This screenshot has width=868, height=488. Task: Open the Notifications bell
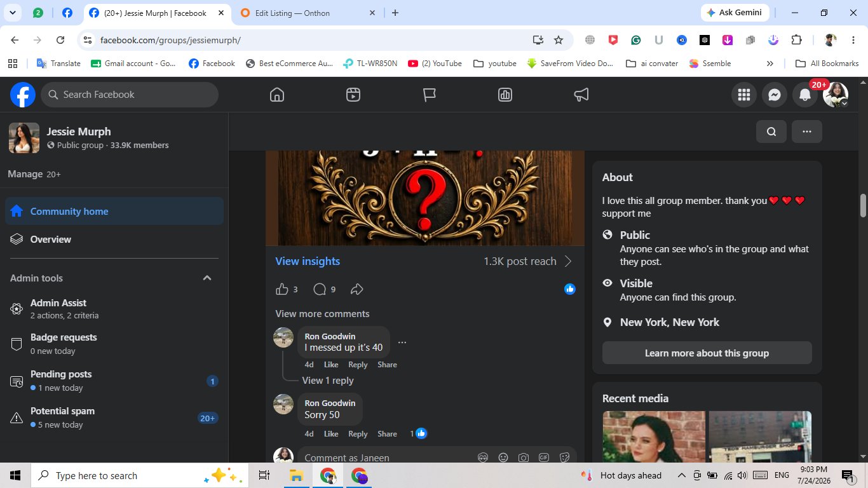point(804,95)
